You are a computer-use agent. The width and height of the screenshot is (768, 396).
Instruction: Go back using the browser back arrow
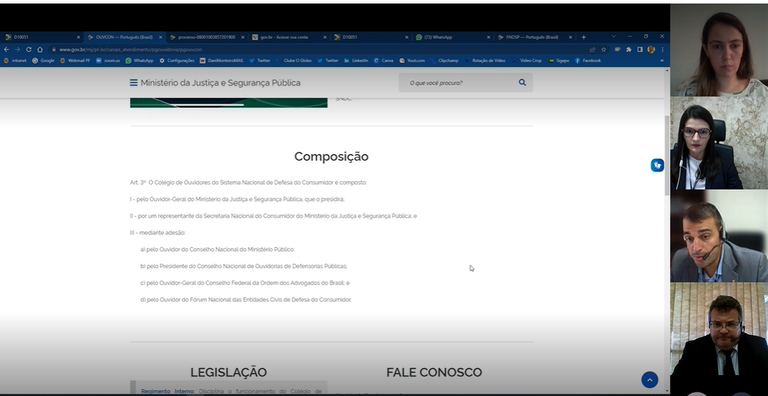(x=6, y=50)
